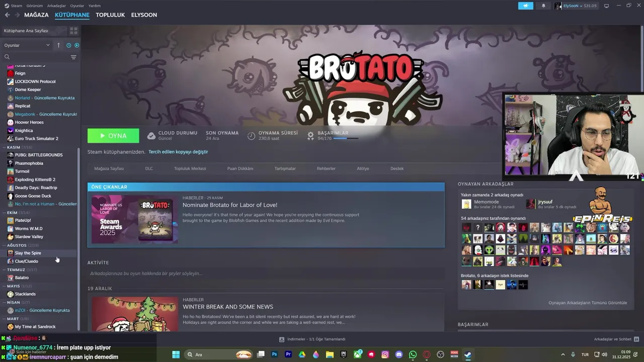
Task: Click the Windows Start button
Action: pos(176,354)
